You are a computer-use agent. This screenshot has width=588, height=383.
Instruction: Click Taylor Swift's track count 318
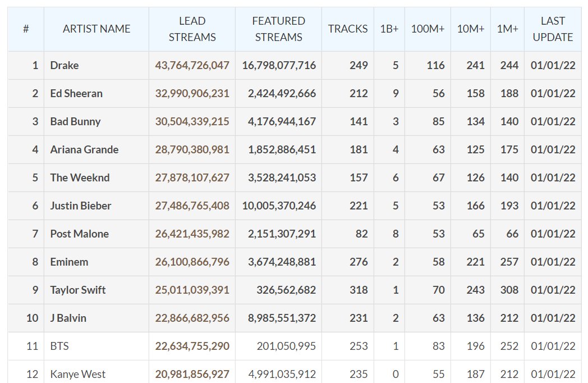359,290
